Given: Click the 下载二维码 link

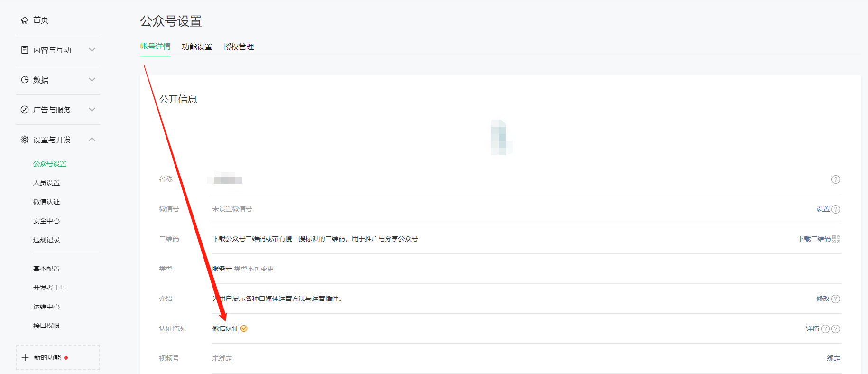Looking at the screenshot, I should click(814, 239).
